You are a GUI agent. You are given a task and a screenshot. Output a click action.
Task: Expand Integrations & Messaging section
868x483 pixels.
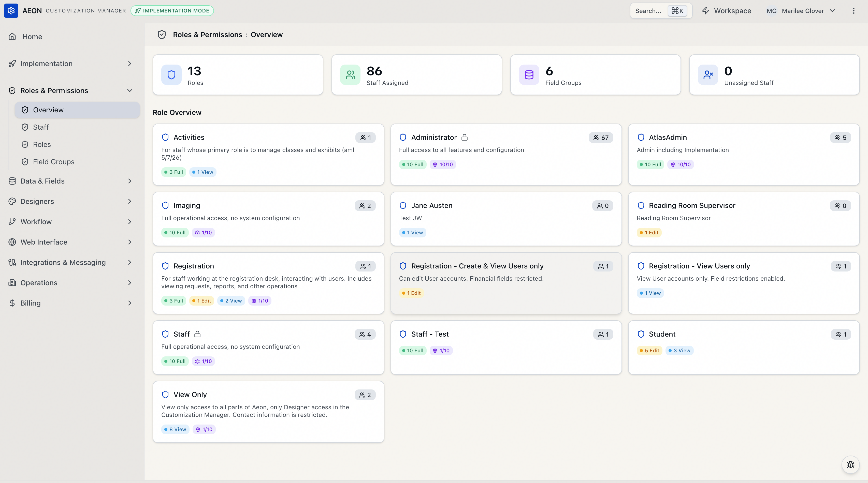point(71,262)
